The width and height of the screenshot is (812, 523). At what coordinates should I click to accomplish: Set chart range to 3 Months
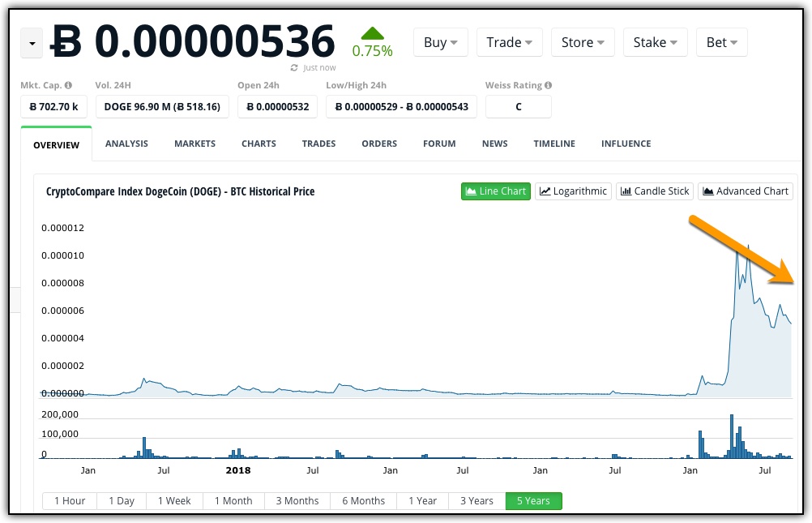[297, 501]
